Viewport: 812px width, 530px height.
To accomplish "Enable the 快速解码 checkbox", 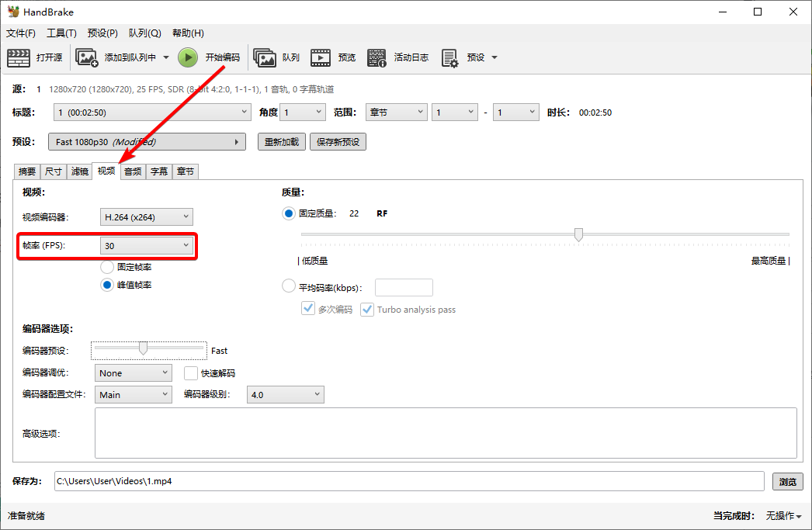I will (190, 372).
